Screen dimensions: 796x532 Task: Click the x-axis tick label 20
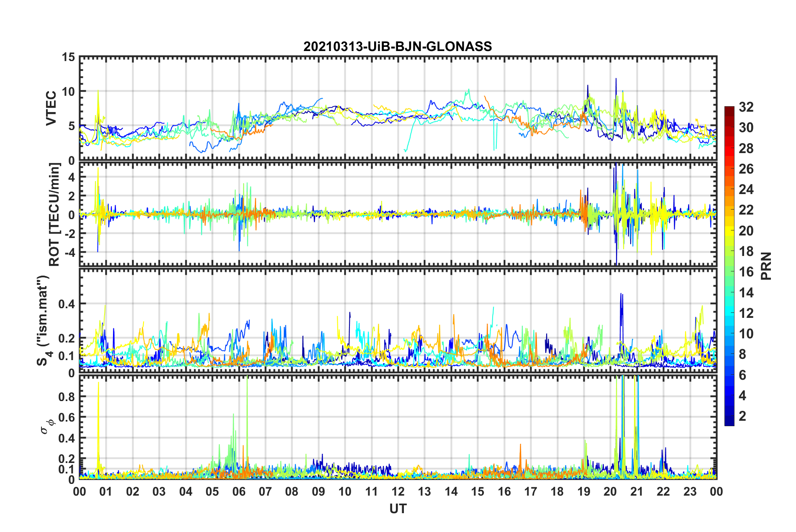(x=610, y=491)
